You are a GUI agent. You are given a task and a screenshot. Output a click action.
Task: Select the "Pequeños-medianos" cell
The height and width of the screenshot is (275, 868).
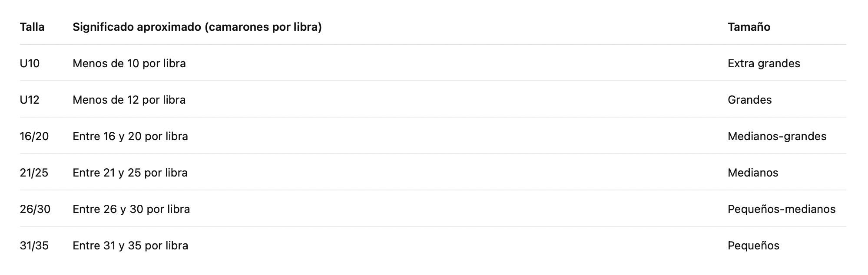point(781,209)
